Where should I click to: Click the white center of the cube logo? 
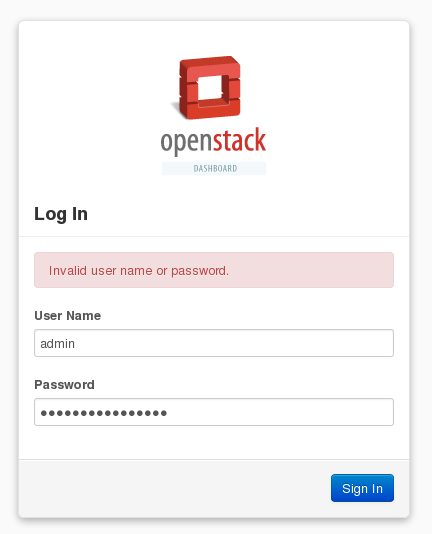210,88
